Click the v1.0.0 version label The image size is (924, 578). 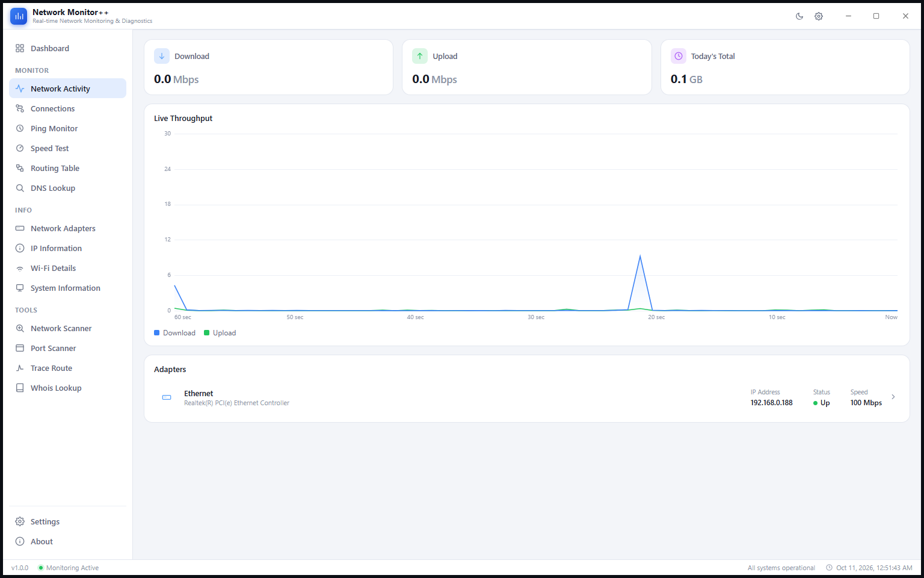(x=20, y=568)
